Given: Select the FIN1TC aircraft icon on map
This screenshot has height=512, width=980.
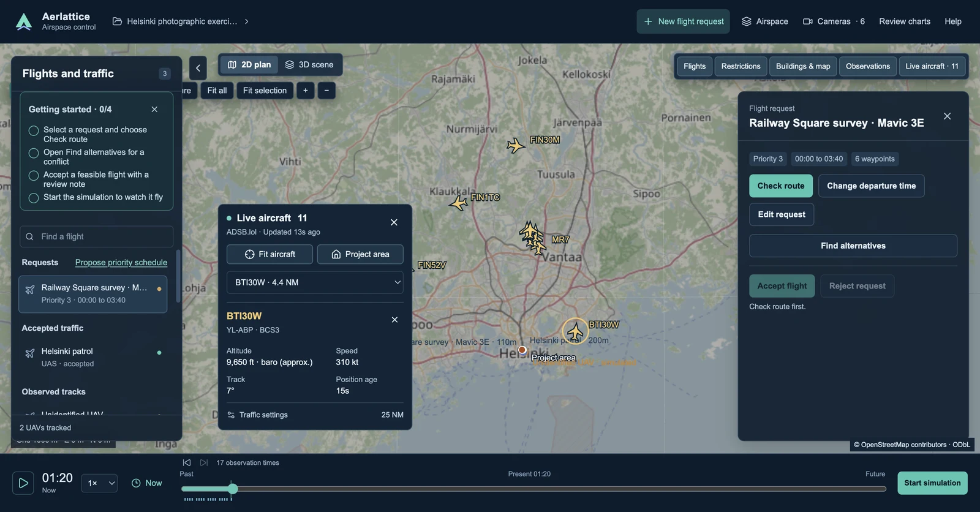Looking at the screenshot, I should (x=458, y=202).
